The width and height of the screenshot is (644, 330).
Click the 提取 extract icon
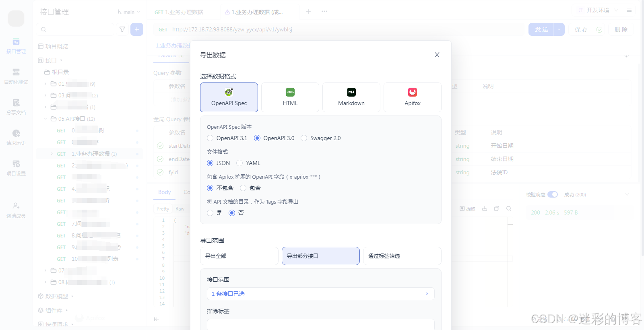(467, 208)
